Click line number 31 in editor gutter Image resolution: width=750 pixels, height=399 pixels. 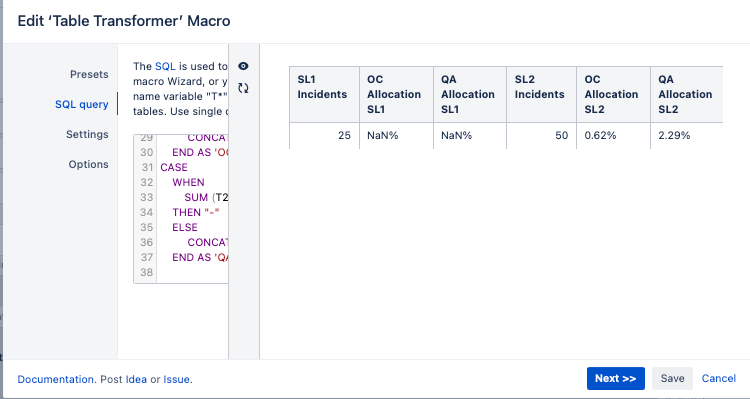pyautogui.click(x=146, y=167)
